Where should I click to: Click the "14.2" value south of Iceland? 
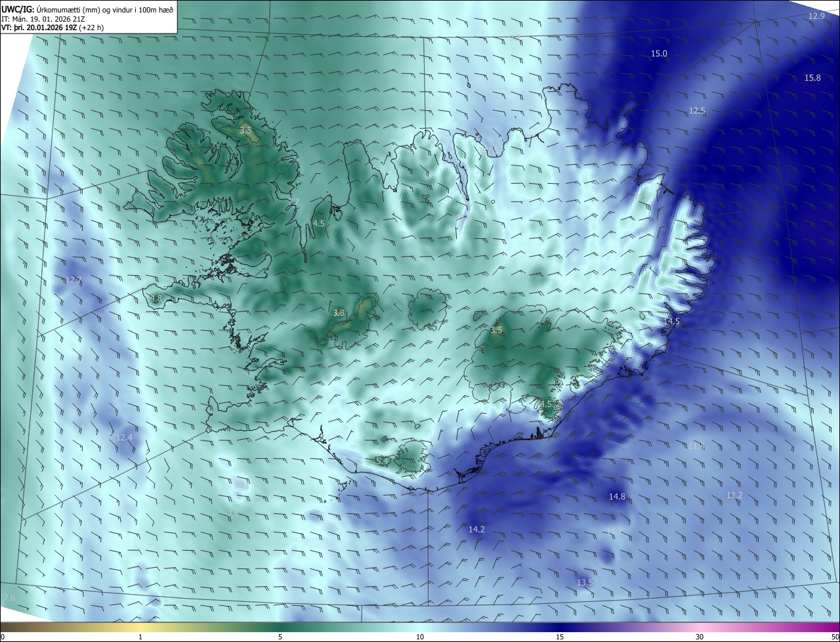pos(476,529)
